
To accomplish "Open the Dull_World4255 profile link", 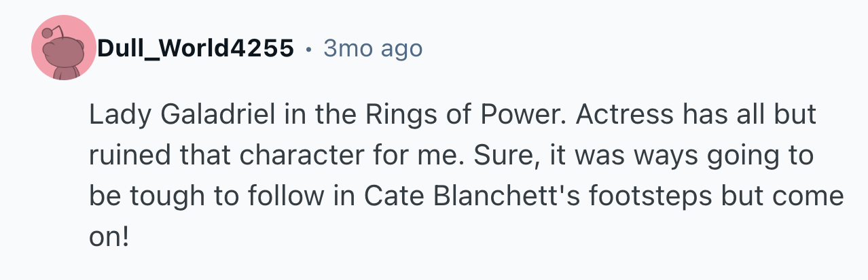I will pyautogui.click(x=196, y=49).
